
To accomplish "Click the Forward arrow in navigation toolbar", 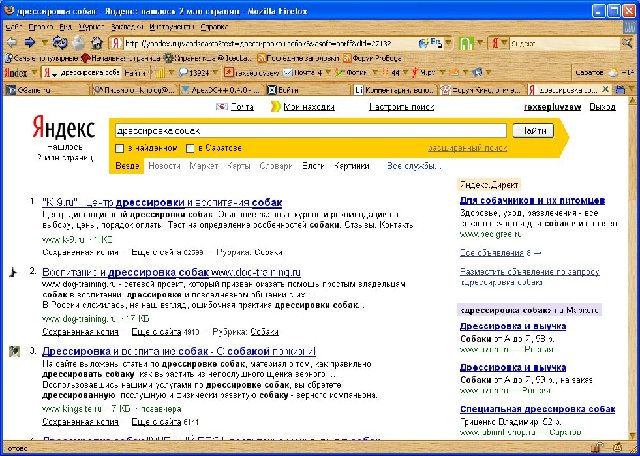I will pyautogui.click(x=29, y=42).
